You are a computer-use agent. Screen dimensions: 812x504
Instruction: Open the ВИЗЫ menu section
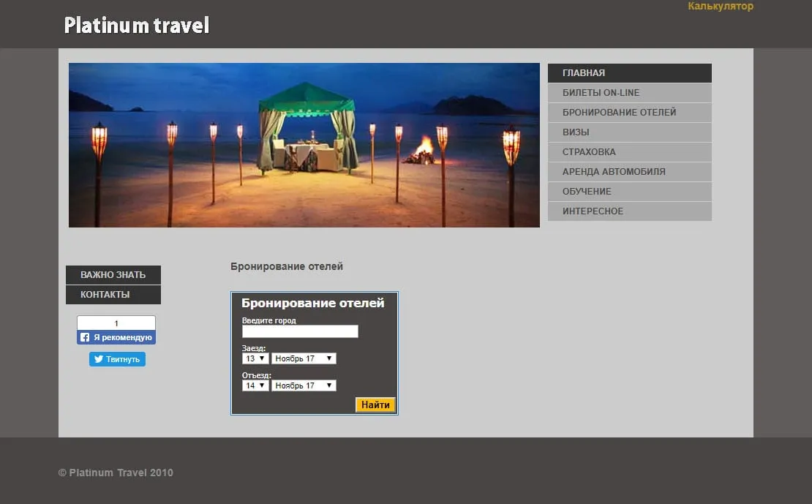(629, 132)
